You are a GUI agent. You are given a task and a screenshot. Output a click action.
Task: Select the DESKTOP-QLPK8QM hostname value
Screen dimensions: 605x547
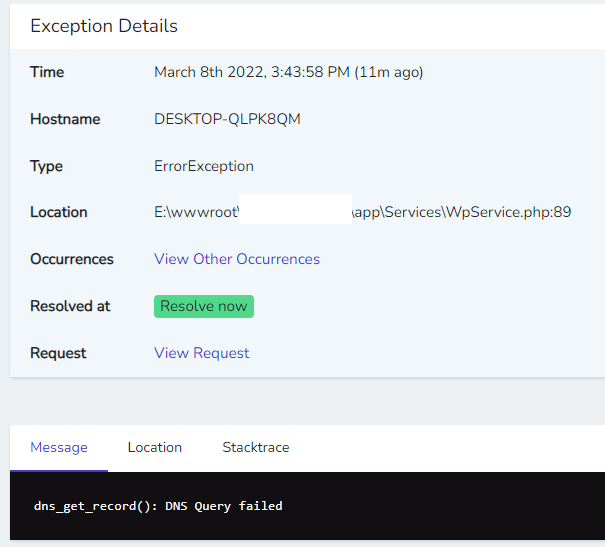tap(227, 119)
